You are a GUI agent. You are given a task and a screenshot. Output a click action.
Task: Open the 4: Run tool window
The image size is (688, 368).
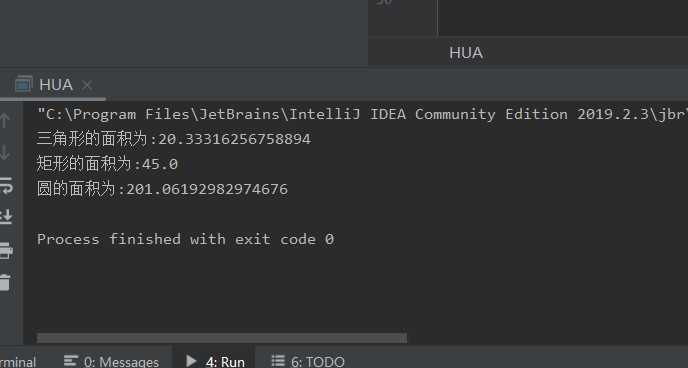(x=215, y=361)
